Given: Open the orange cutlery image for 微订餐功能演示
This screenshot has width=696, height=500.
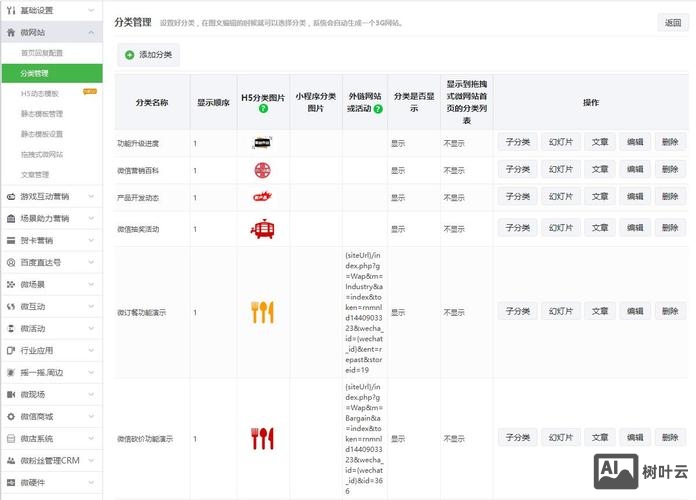Looking at the screenshot, I should [x=262, y=312].
